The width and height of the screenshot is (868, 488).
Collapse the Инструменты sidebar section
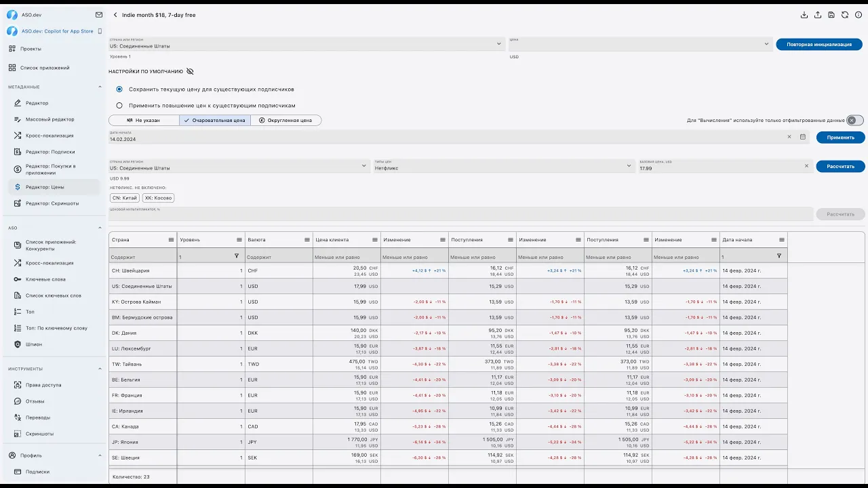pyautogui.click(x=100, y=369)
